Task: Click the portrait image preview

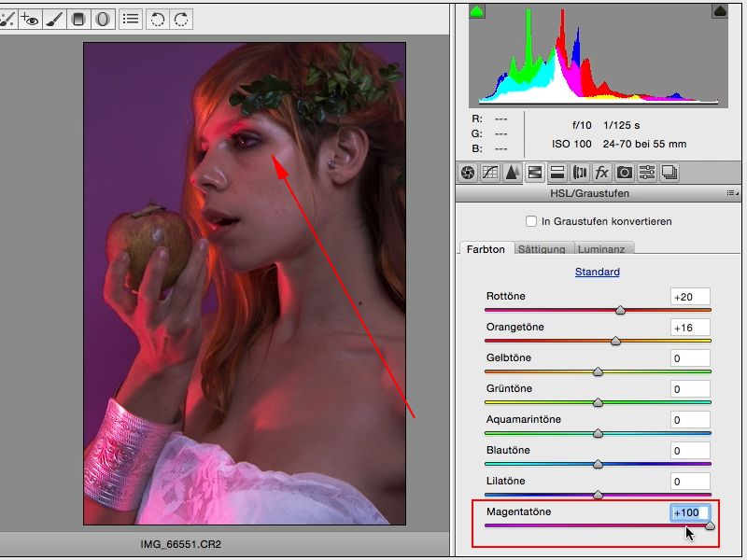Action: [x=245, y=284]
